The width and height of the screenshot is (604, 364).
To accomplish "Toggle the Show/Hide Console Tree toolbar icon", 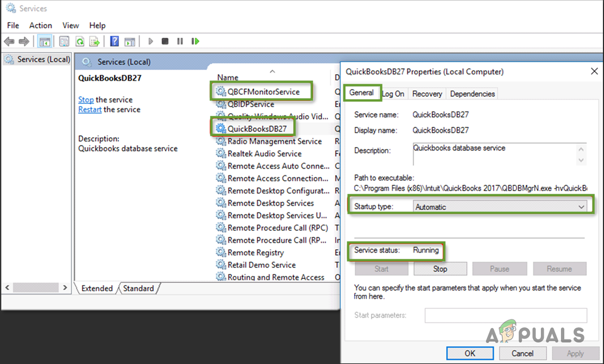I will click(x=45, y=42).
